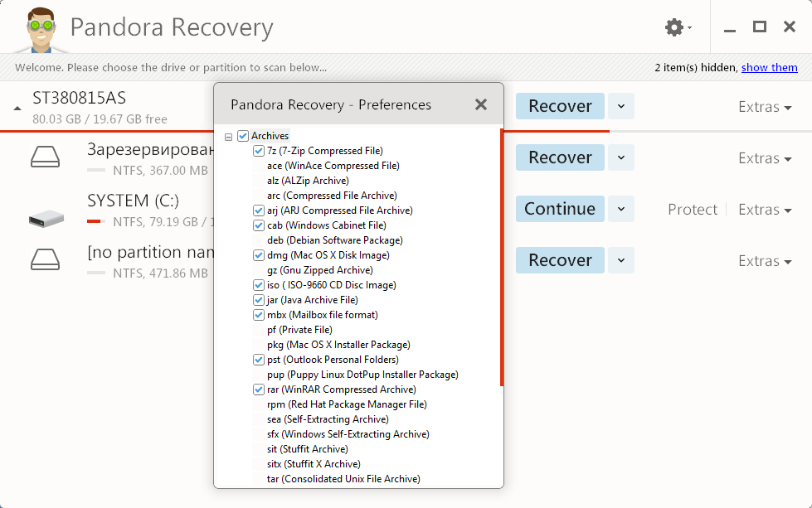812x508 pixels.
Task: Click the 'NTFS, 367.00 MB' text
Action: (161, 170)
